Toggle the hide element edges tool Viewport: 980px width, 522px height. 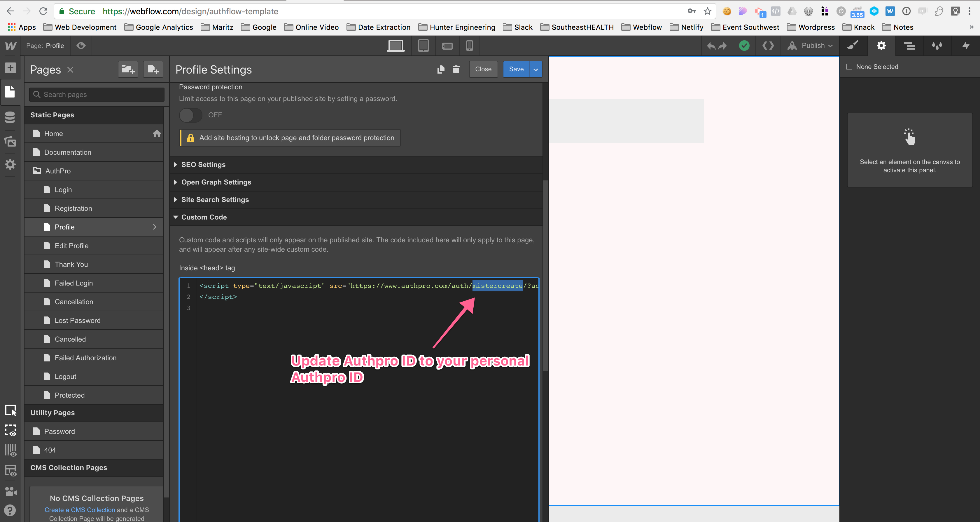click(11, 430)
